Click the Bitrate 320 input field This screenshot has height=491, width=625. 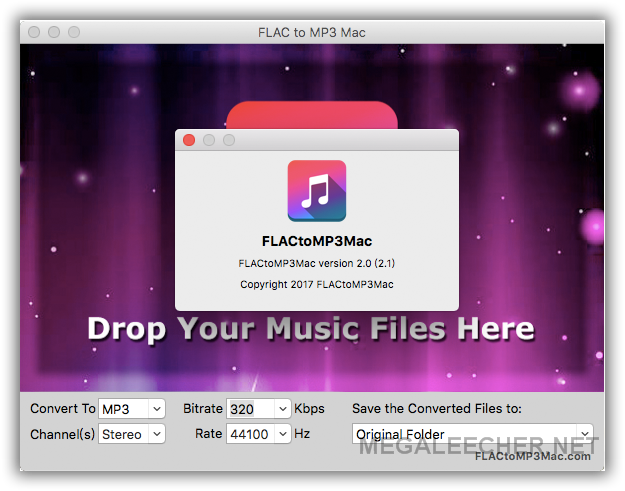tap(251, 409)
